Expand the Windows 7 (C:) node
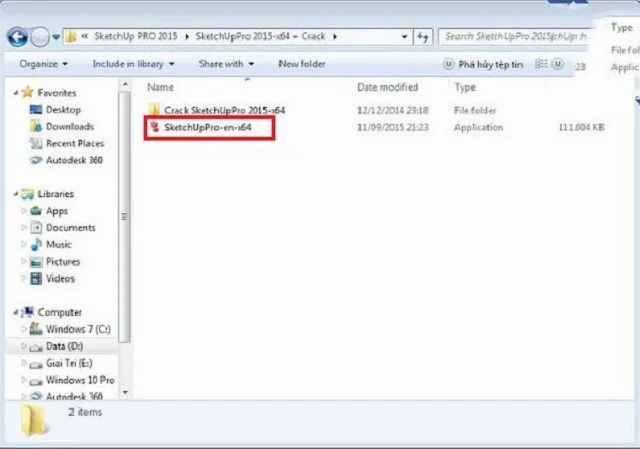Viewport: 640px width, 449px height. [23, 329]
